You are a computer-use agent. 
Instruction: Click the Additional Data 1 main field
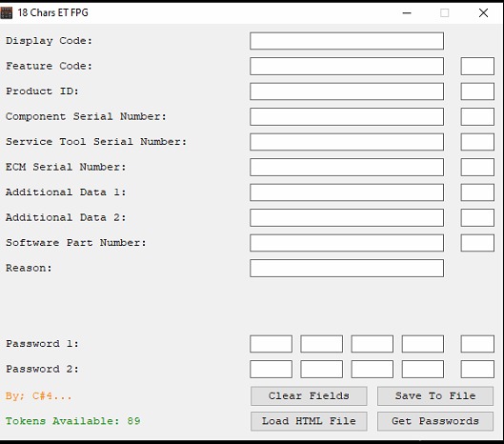(347, 192)
